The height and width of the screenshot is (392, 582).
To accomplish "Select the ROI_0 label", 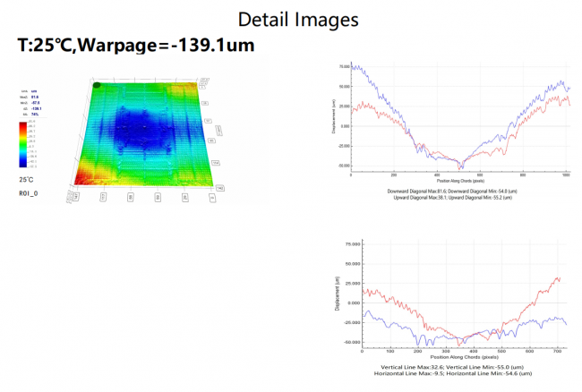I will 29,193.
